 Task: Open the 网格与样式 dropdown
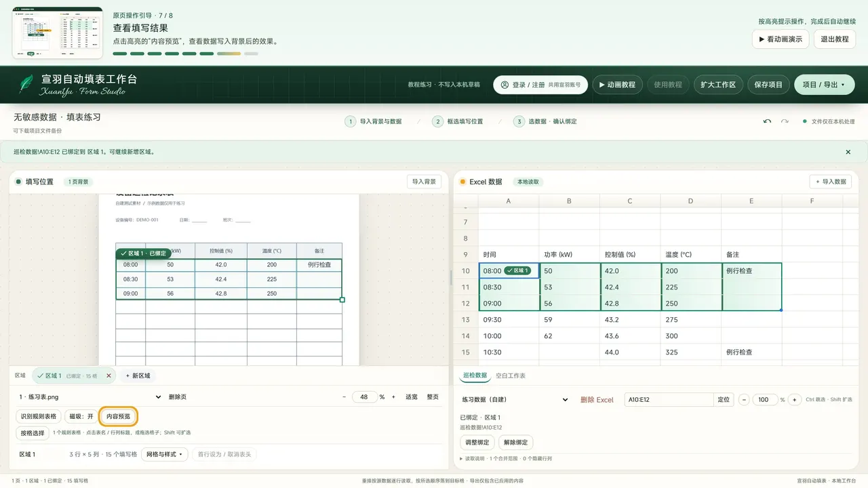tap(165, 454)
